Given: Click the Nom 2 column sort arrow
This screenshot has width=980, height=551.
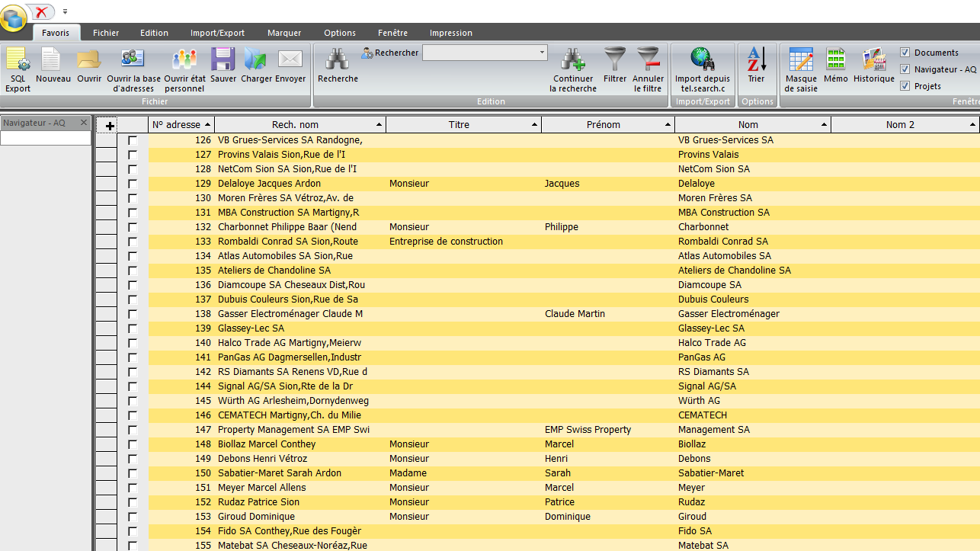Looking at the screenshot, I should 973,125.
